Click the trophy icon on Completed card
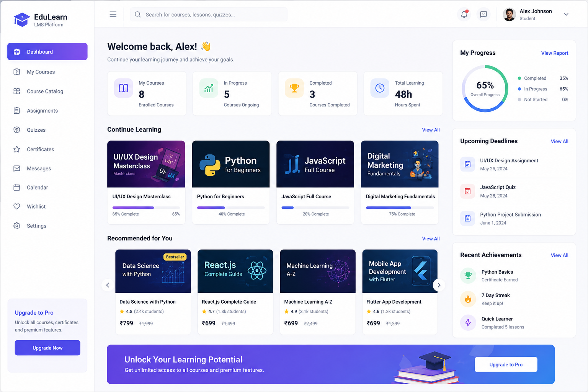The width and height of the screenshot is (588, 392). [x=294, y=88]
